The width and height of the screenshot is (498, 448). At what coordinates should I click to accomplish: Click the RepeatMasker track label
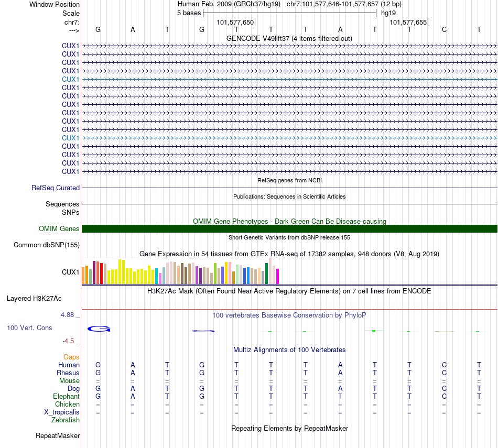coord(58,435)
